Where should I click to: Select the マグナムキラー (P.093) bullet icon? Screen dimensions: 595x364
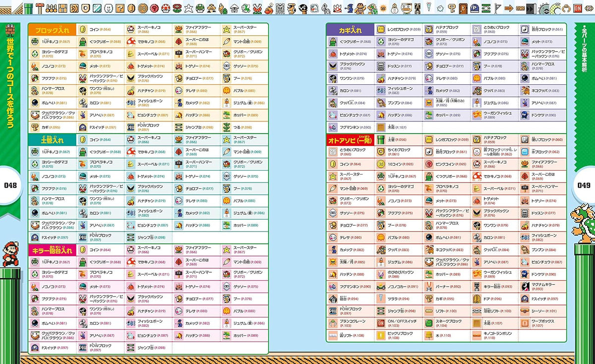(525, 287)
